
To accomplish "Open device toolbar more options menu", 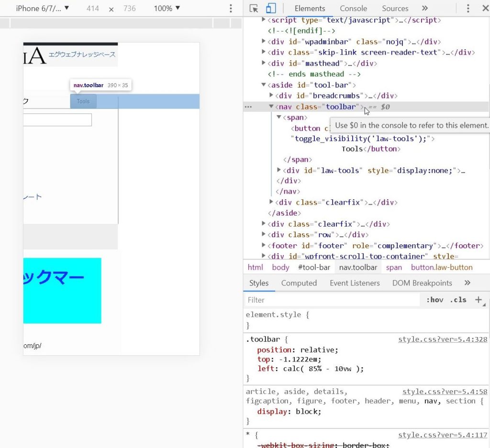I will click(x=231, y=9).
